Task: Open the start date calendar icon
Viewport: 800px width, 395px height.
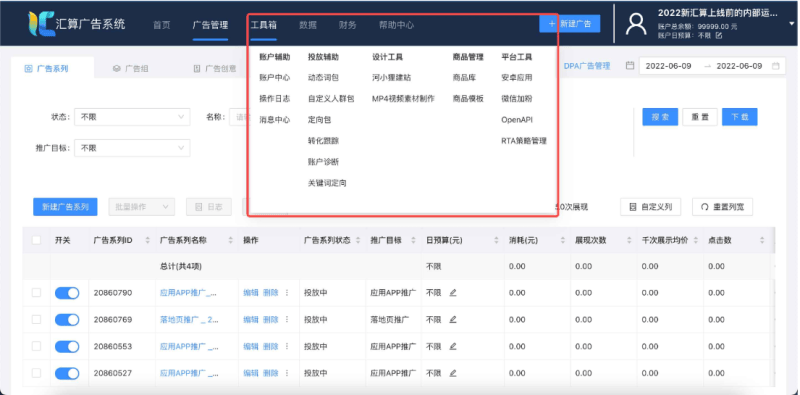Action: click(630, 66)
